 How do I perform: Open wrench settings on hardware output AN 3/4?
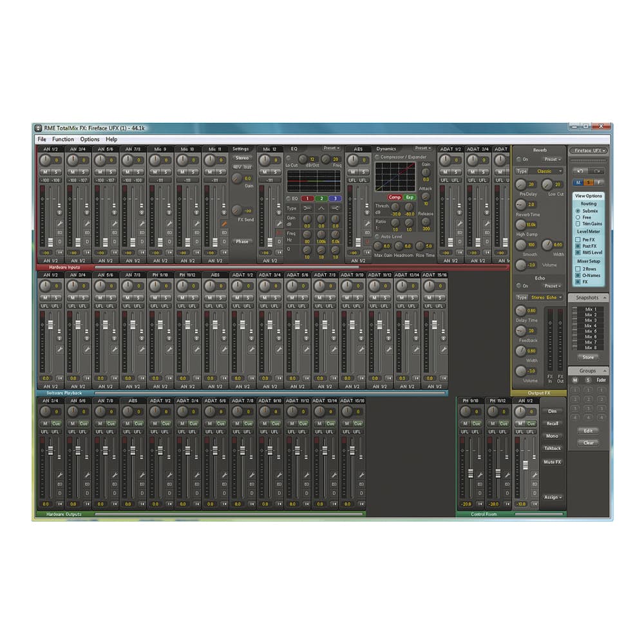[x=59, y=475]
